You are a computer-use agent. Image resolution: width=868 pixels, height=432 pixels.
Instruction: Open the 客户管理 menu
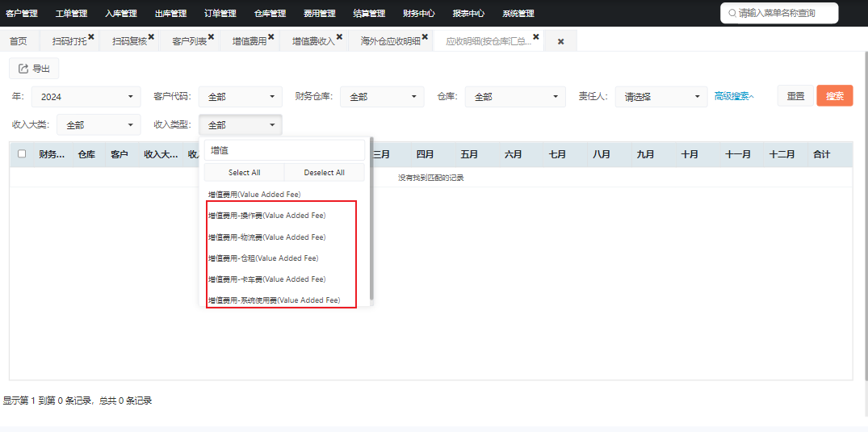click(22, 13)
